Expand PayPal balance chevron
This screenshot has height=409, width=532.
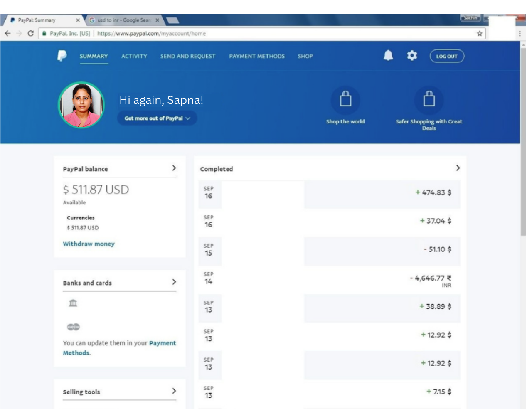(174, 168)
